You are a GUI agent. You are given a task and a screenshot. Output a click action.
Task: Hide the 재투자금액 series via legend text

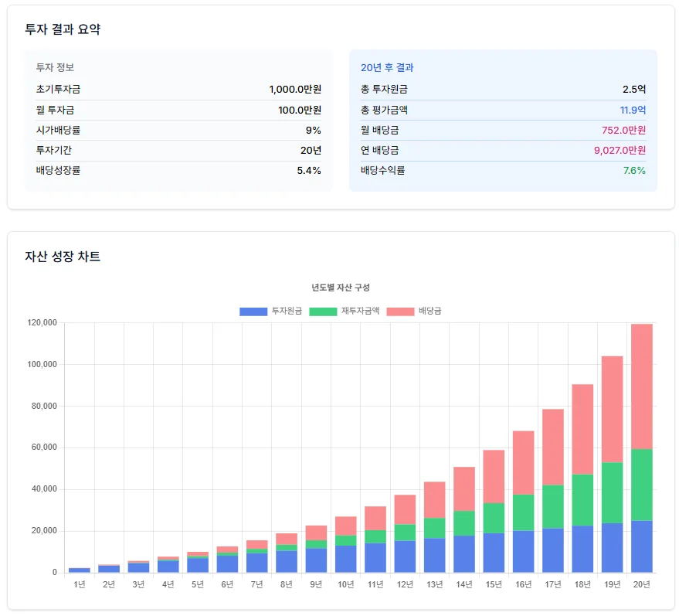click(360, 311)
